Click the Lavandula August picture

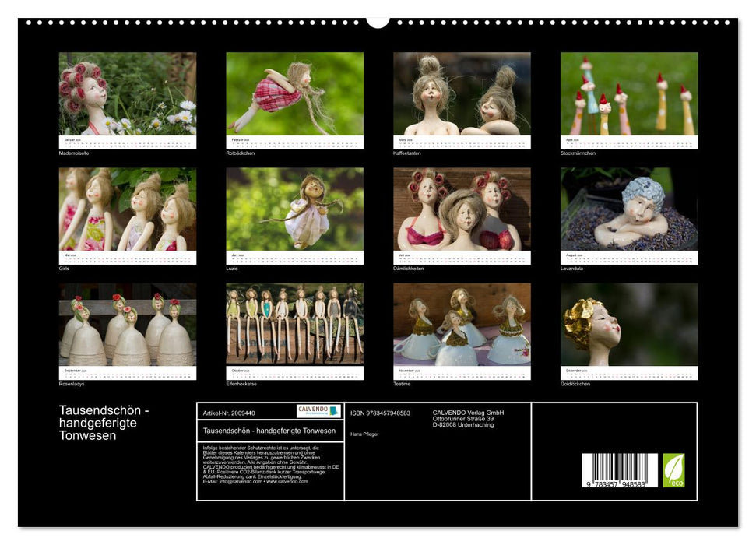tap(629, 209)
